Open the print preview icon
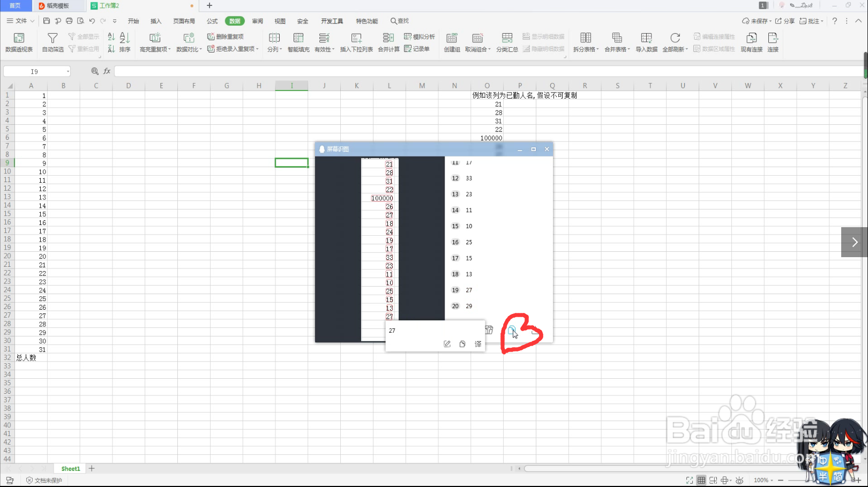868x487 pixels. coord(80,21)
